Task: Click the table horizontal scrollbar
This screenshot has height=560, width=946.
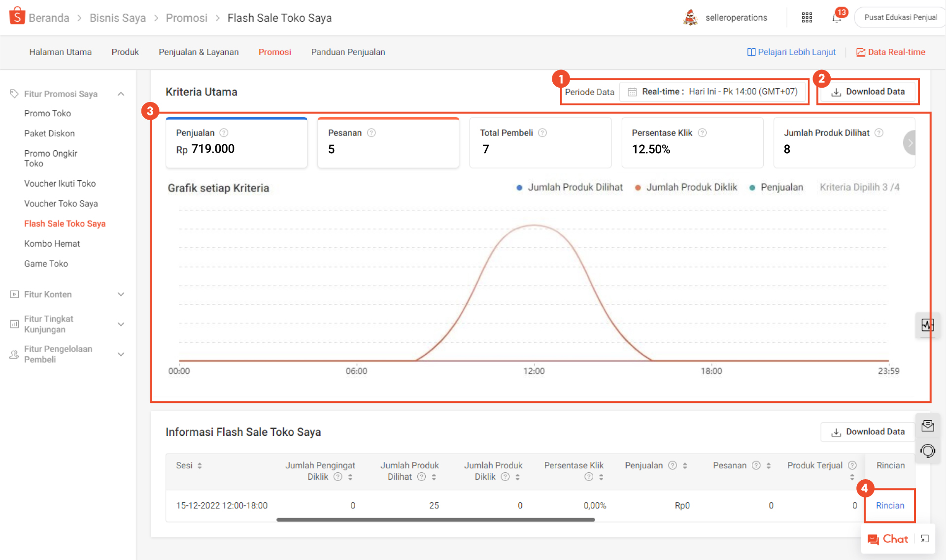Action: tap(436, 519)
